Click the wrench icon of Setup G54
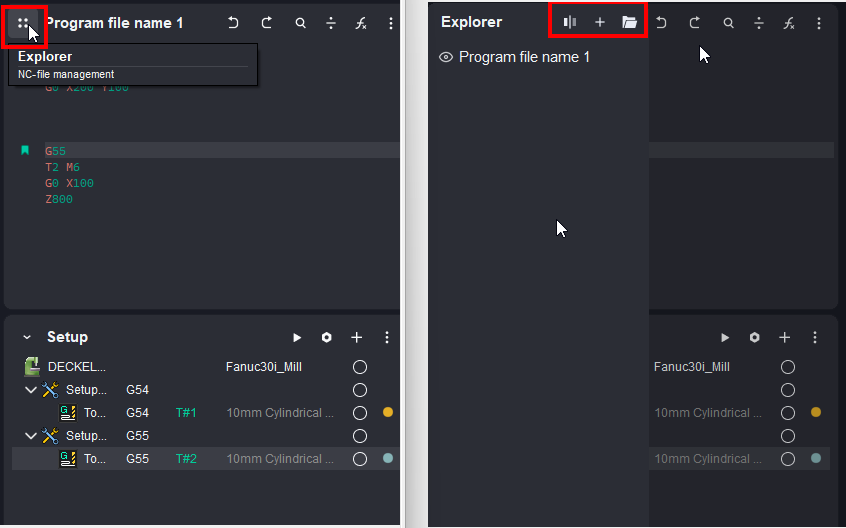The width and height of the screenshot is (846, 528). [51, 390]
